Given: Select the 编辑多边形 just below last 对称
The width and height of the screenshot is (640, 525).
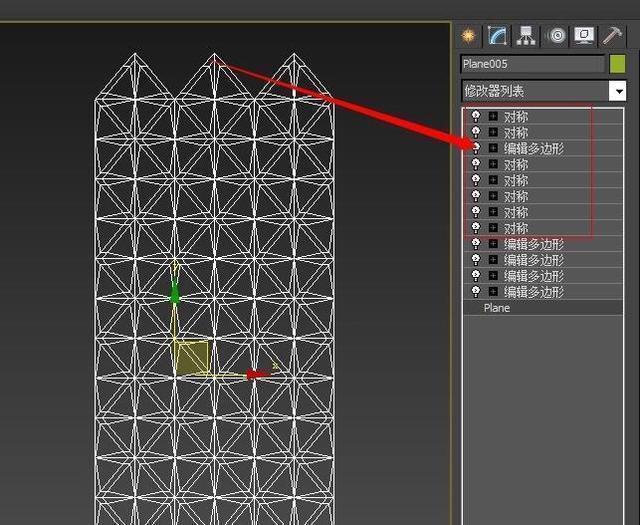Looking at the screenshot, I should (533, 245).
